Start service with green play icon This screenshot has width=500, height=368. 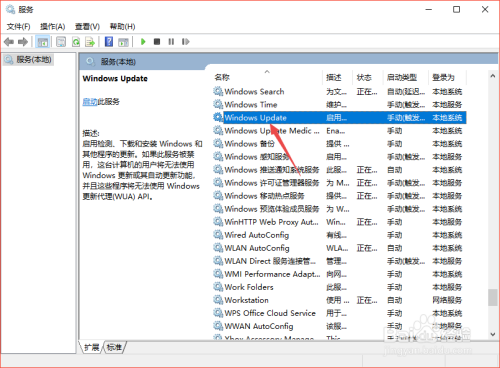(x=143, y=42)
